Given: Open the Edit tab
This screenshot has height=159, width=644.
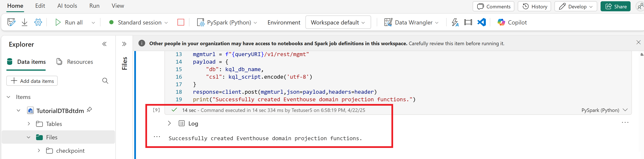Looking at the screenshot, I should click(40, 6).
